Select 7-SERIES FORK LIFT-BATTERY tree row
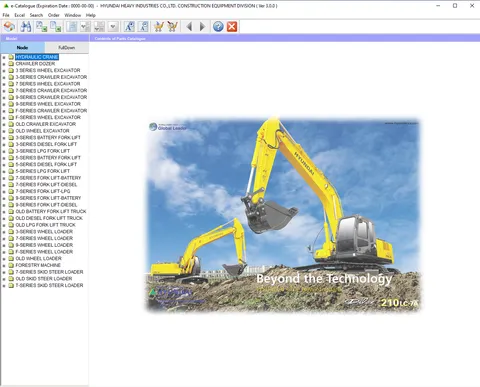The height and width of the screenshot is (387, 480). click(x=48, y=178)
